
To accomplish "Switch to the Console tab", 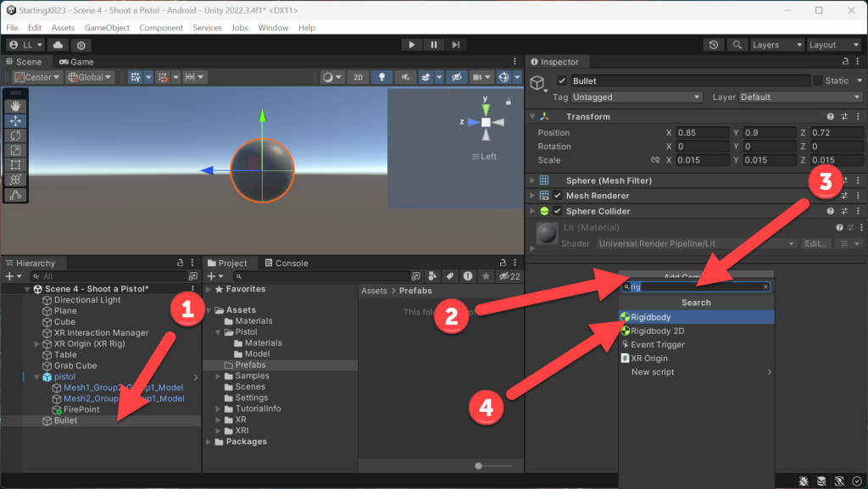I will pyautogui.click(x=287, y=263).
